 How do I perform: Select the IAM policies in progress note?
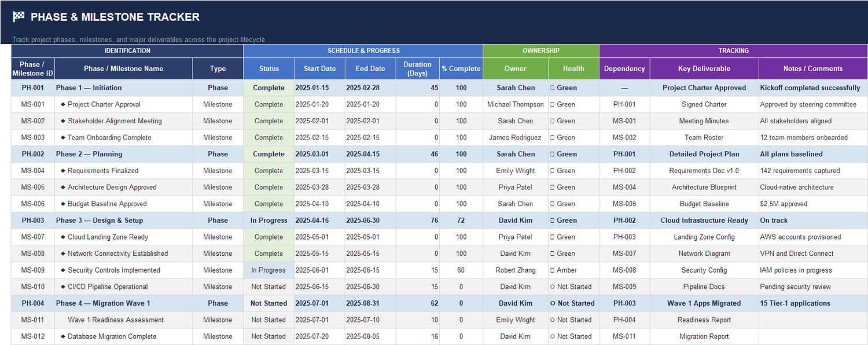click(813, 270)
